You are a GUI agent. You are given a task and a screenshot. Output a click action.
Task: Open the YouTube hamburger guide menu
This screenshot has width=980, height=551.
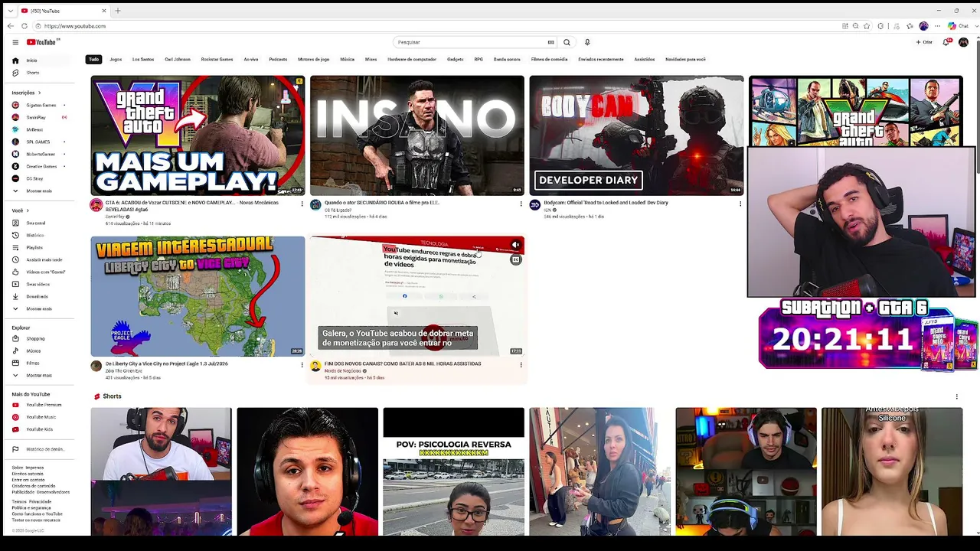coord(15,42)
